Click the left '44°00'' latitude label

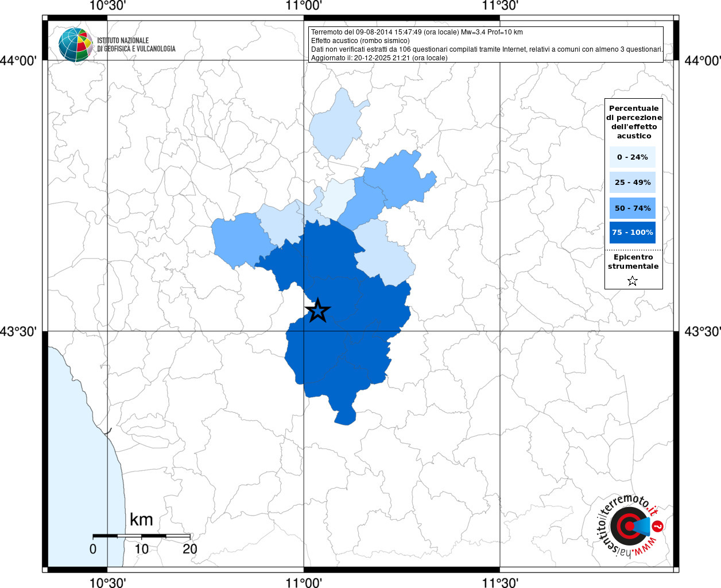(19, 60)
